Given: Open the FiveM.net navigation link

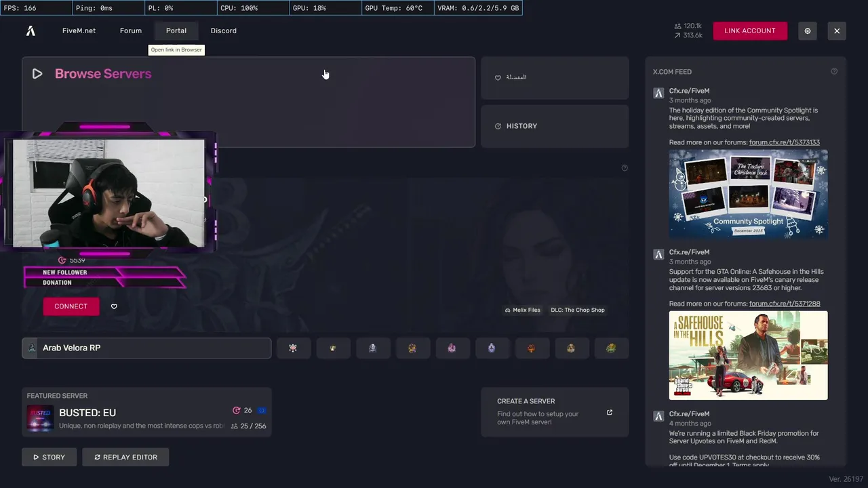Looking at the screenshot, I should pyautogui.click(x=79, y=30).
